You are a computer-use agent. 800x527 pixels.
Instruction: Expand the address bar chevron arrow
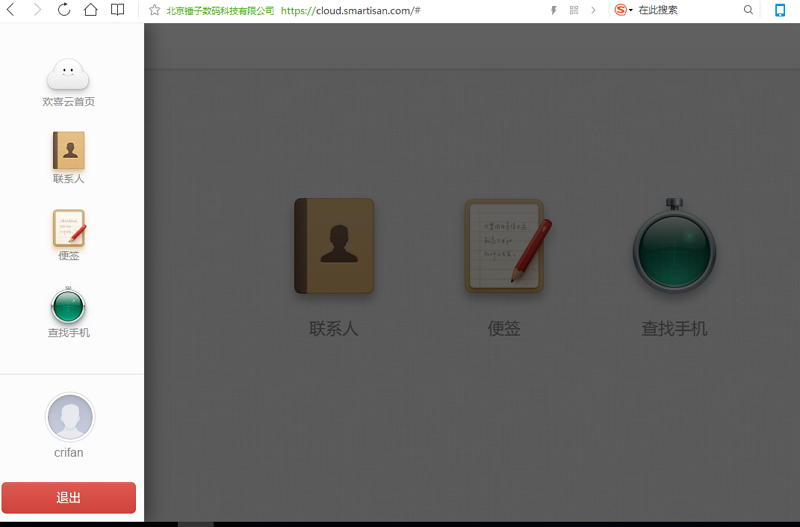coord(593,10)
